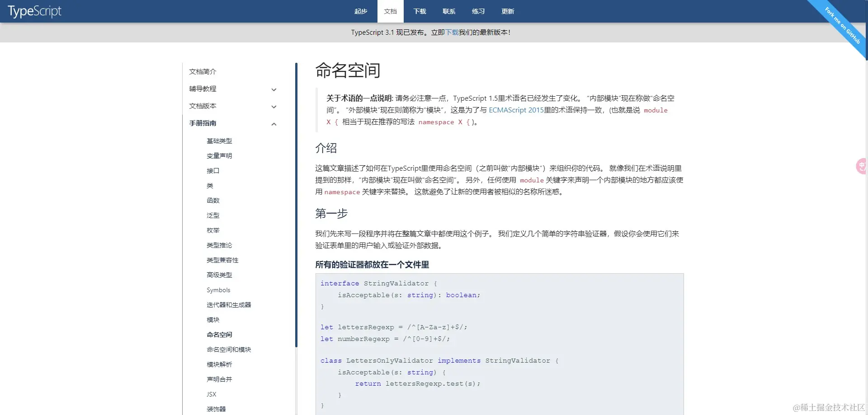Select the 手册指南 sidebar heading
This screenshot has width=868, height=415.
pyautogui.click(x=203, y=123)
